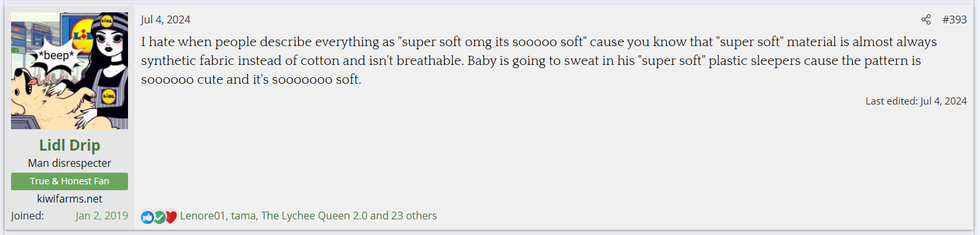View reactor Lenore01's profile
Image resolution: width=980 pixels, height=235 pixels.
[203, 216]
